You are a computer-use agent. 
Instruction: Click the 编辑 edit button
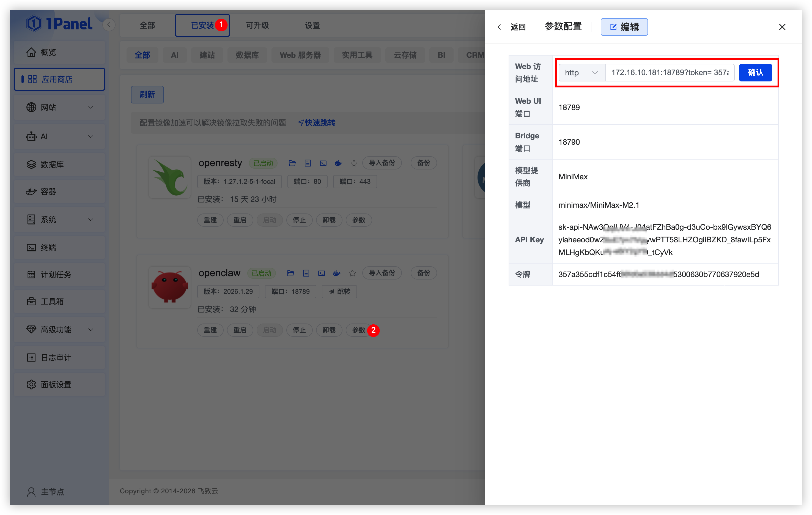click(x=624, y=27)
